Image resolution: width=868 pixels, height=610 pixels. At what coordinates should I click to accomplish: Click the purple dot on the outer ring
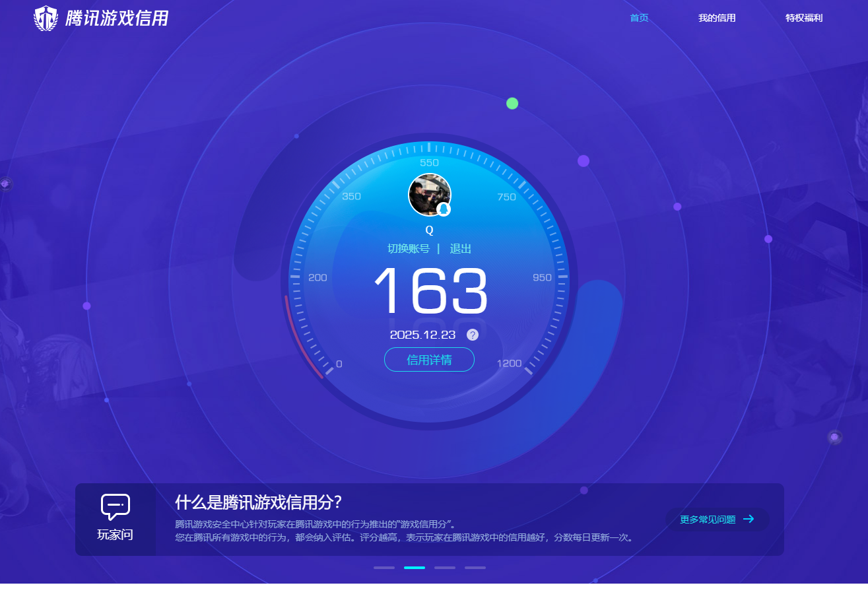(x=584, y=160)
